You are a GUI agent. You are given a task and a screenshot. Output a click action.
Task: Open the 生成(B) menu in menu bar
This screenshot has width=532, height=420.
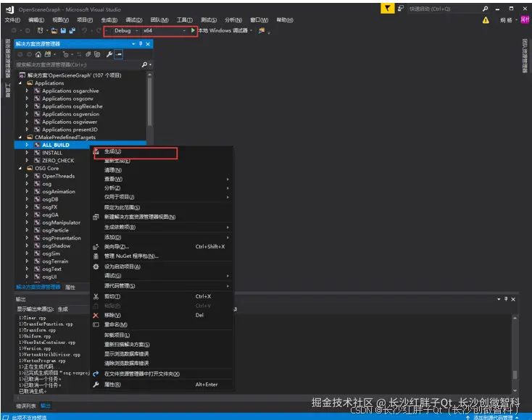109,20
